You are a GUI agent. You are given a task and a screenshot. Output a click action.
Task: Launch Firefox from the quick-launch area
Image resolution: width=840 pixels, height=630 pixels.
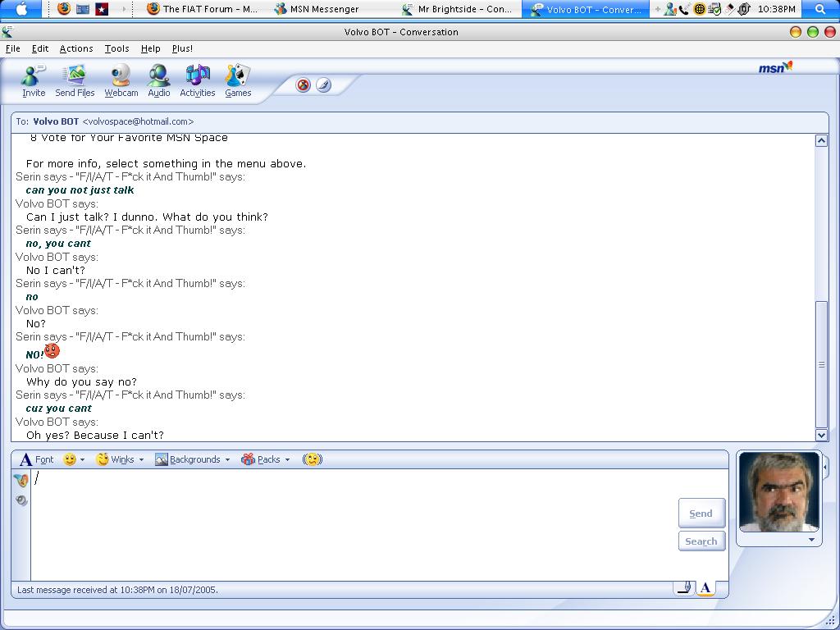coord(64,8)
